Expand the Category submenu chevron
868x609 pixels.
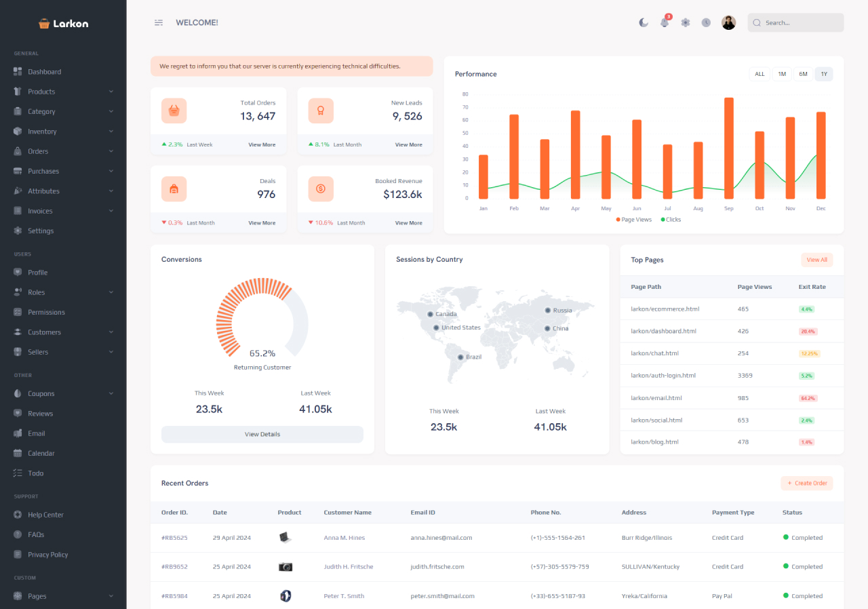tap(111, 111)
